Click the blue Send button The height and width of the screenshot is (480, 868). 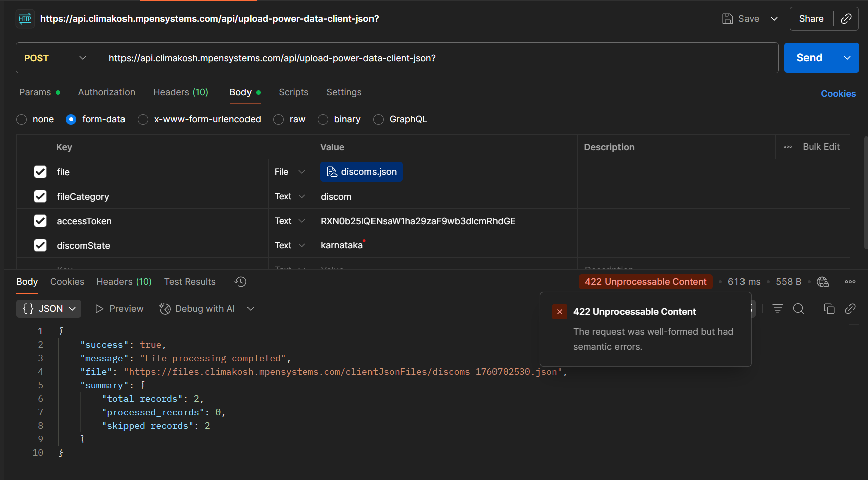click(809, 58)
